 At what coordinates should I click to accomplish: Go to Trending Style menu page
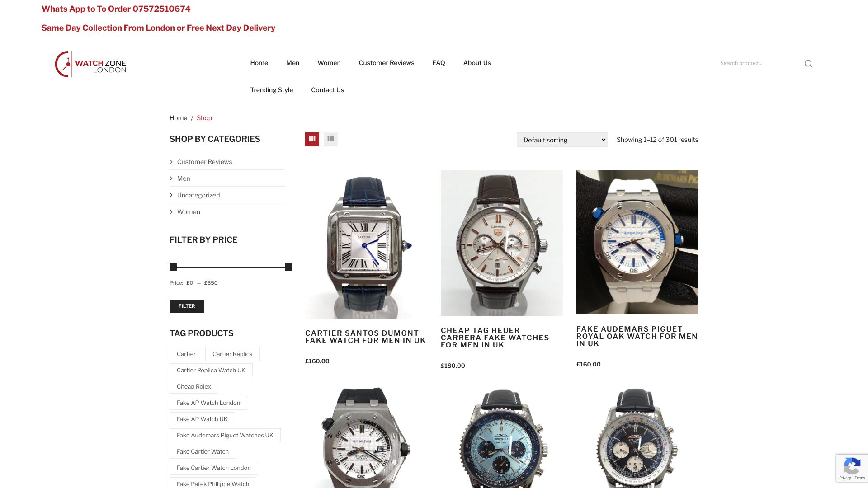click(x=272, y=90)
